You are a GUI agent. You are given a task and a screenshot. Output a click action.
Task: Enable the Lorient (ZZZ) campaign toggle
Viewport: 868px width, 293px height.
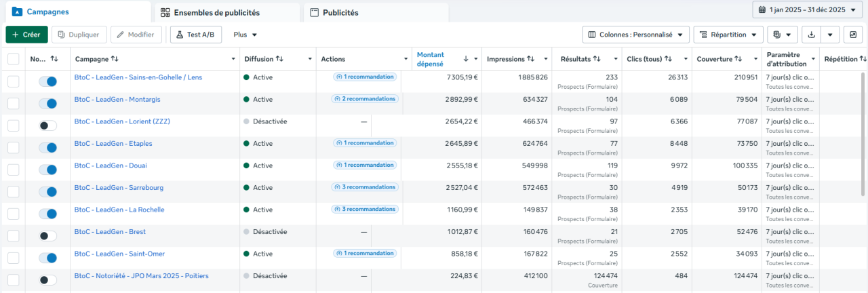pyautogui.click(x=47, y=125)
